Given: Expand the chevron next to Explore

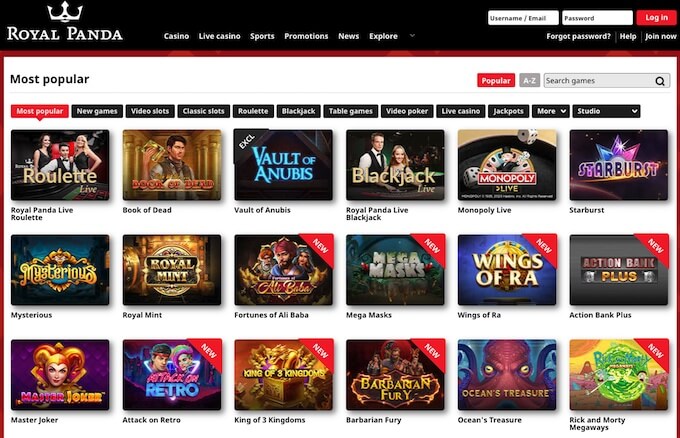Looking at the screenshot, I should (412, 36).
